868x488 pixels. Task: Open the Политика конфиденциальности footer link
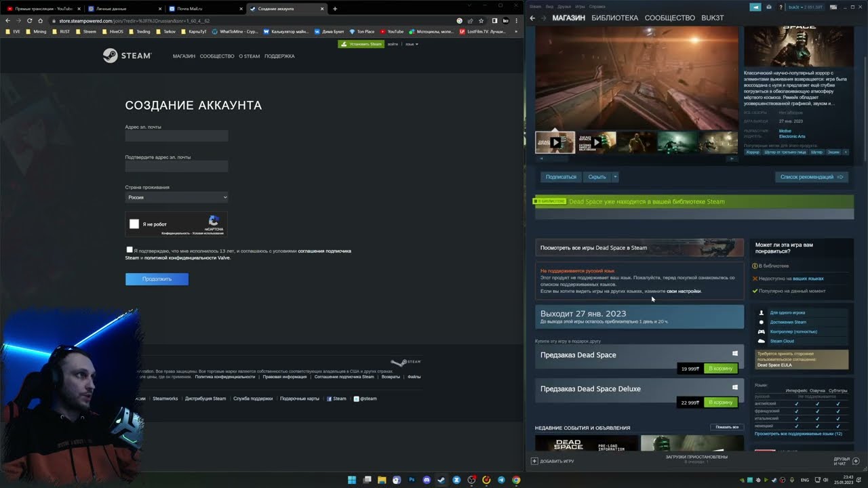coord(224,377)
